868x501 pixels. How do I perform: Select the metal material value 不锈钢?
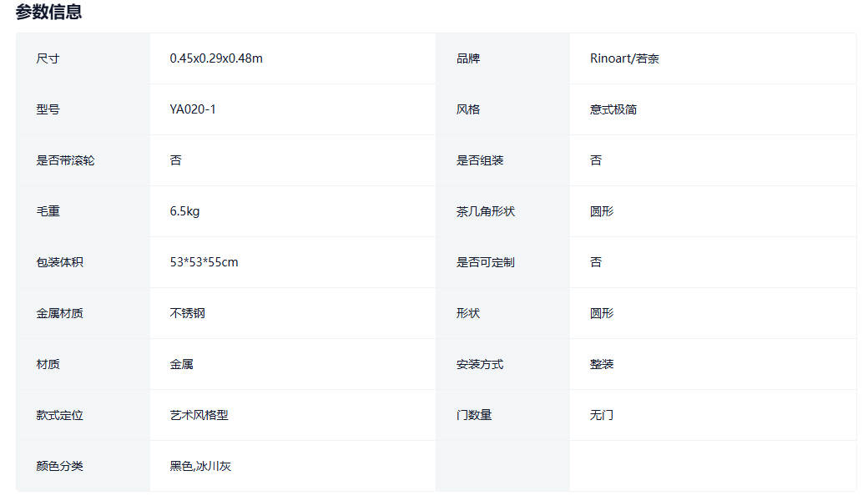pyautogui.click(x=188, y=313)
